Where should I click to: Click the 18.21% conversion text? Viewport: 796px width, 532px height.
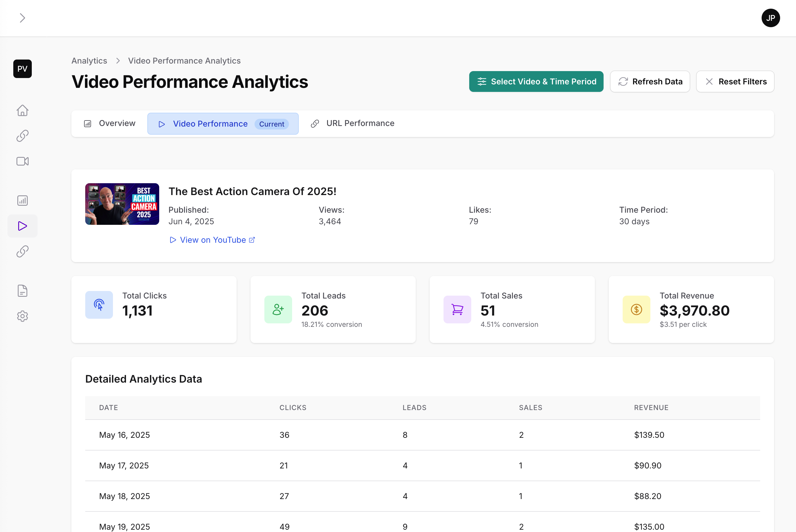coord(332,325)
